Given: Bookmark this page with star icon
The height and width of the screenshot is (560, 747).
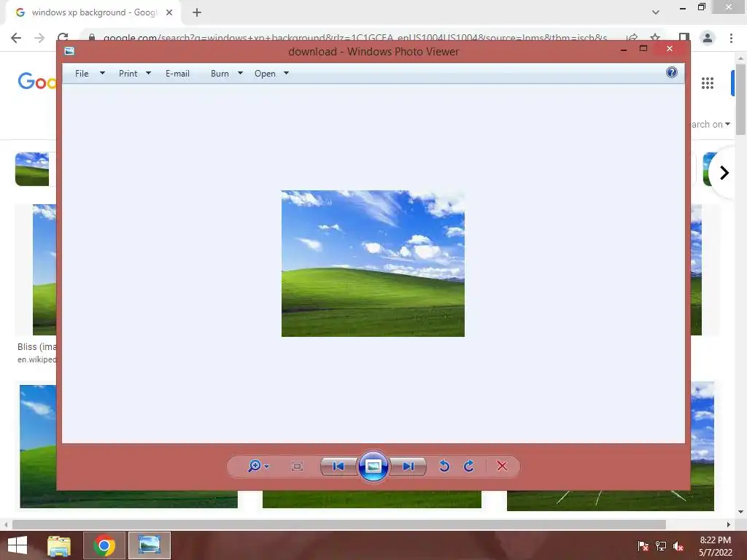Looking at the screenshot, I should point(656,38).
